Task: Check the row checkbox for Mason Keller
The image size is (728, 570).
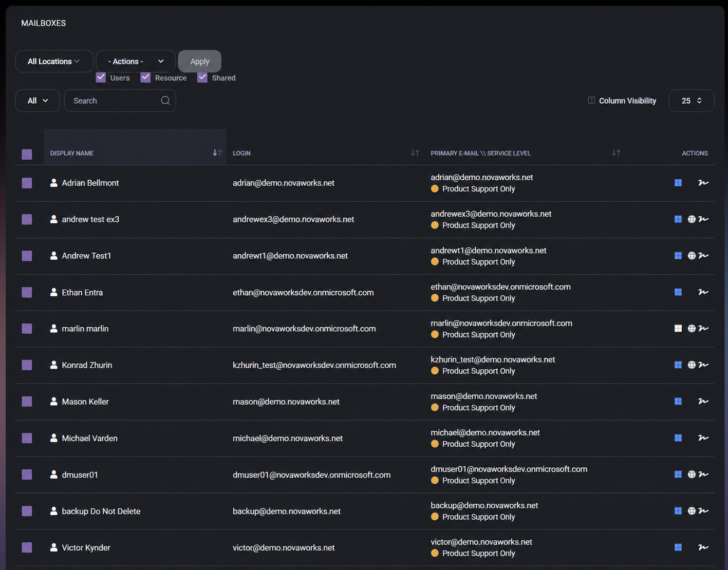Action: tap(27, 402)
